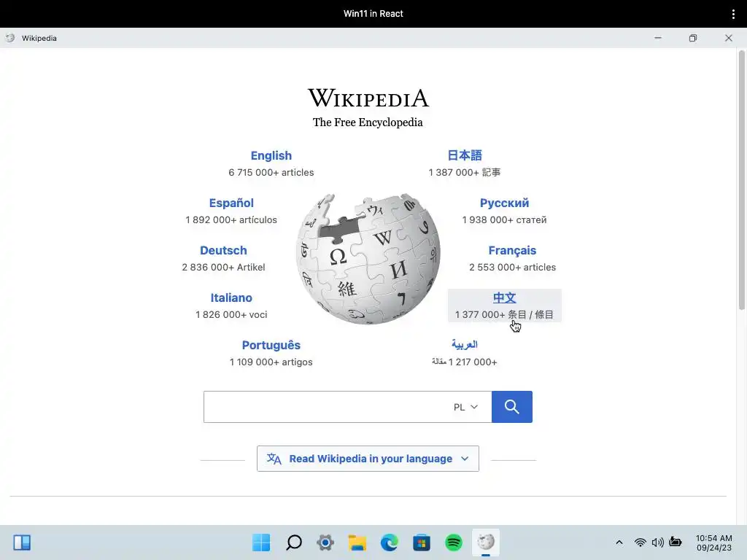The width and height of the screenshot is (747, 560).
Task: Launch Spotify from the taskbar
Action: pyautogui.click(x=454, y=542)
